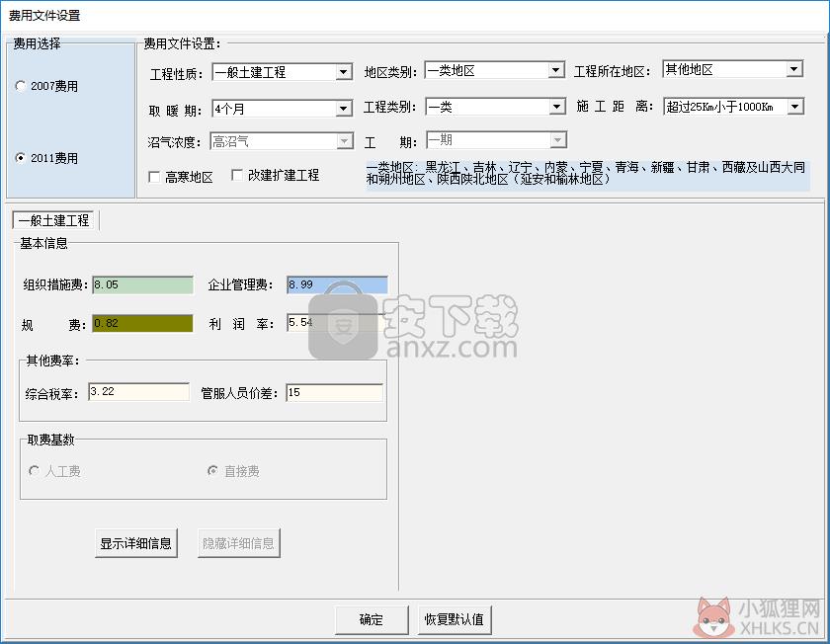
Task: Click the 显示详细信息 button
Action: pos(136,543)
